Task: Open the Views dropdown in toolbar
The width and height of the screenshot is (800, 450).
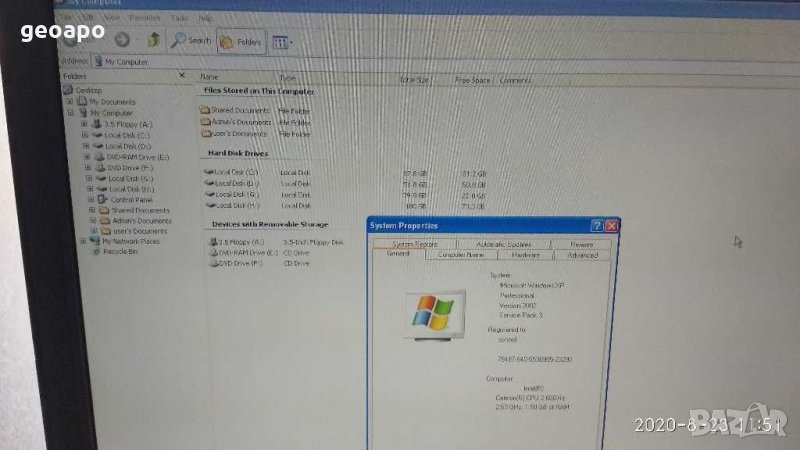Action: pyautogui.click(x=282, y=42)
